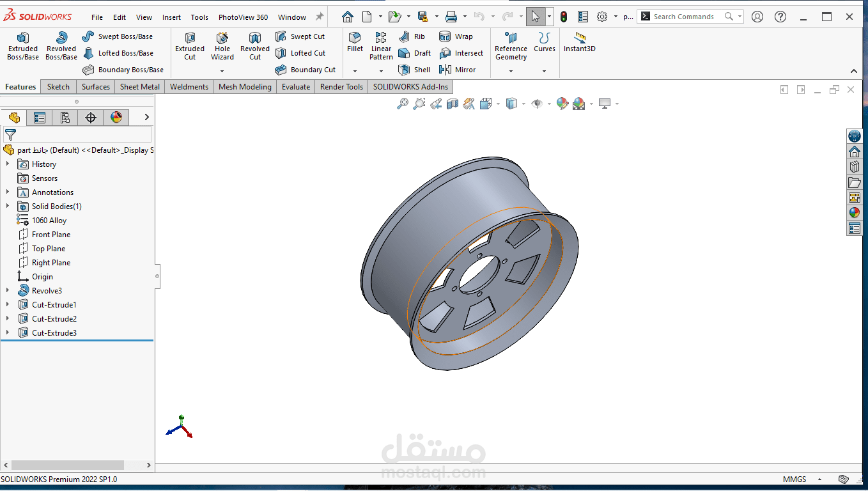Viewport: 868px width, 491px height.
Task: Open the Insert menu
Action: pos(171,17)
